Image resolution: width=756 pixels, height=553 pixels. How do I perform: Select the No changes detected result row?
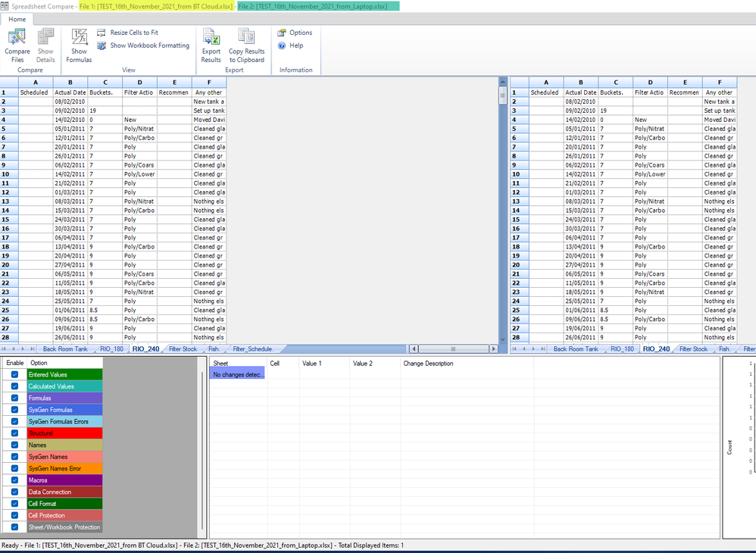238,375
